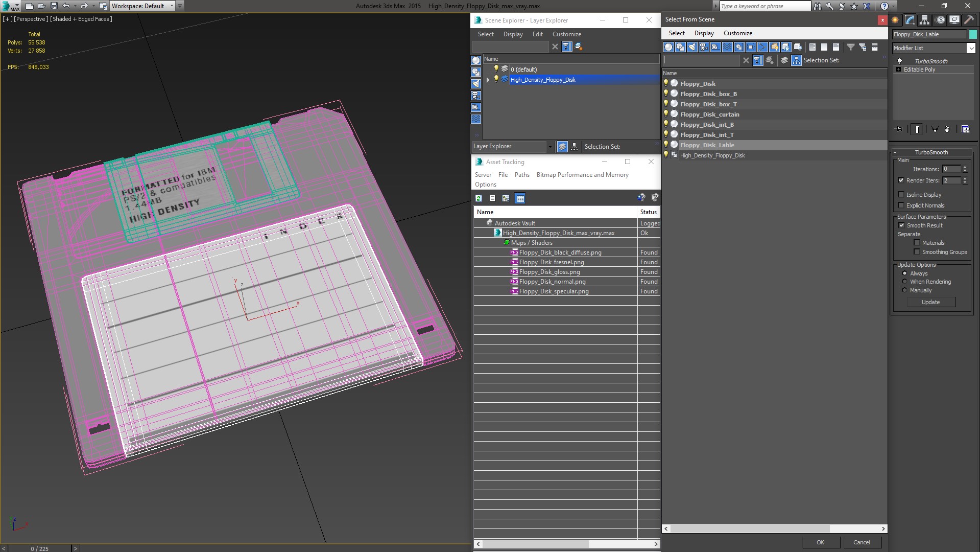The height and width of the screenshot is (552, 980).
Task: Enable Explicit Normals checkbox
Action: point(901,205)
